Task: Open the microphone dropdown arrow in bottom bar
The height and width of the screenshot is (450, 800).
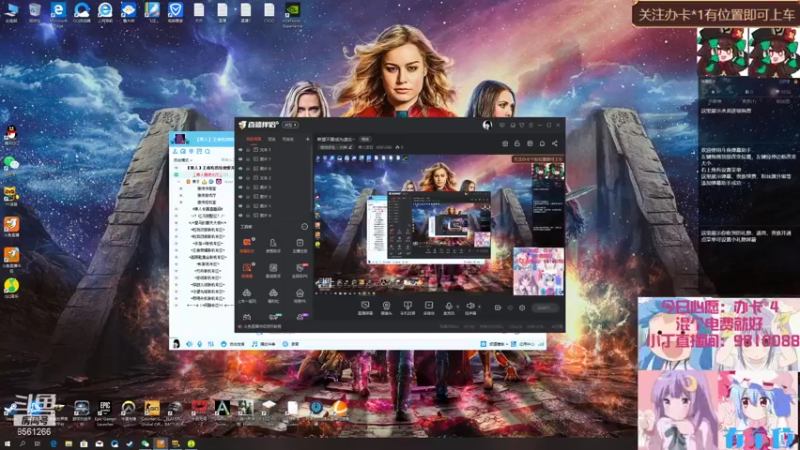Action: pyautogui.click(x=458, y=307)
